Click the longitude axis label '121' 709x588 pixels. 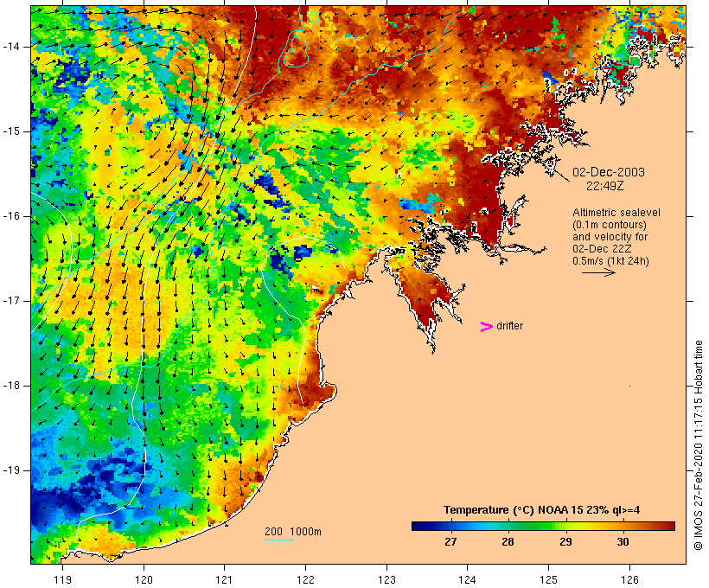tap(224, 579)
